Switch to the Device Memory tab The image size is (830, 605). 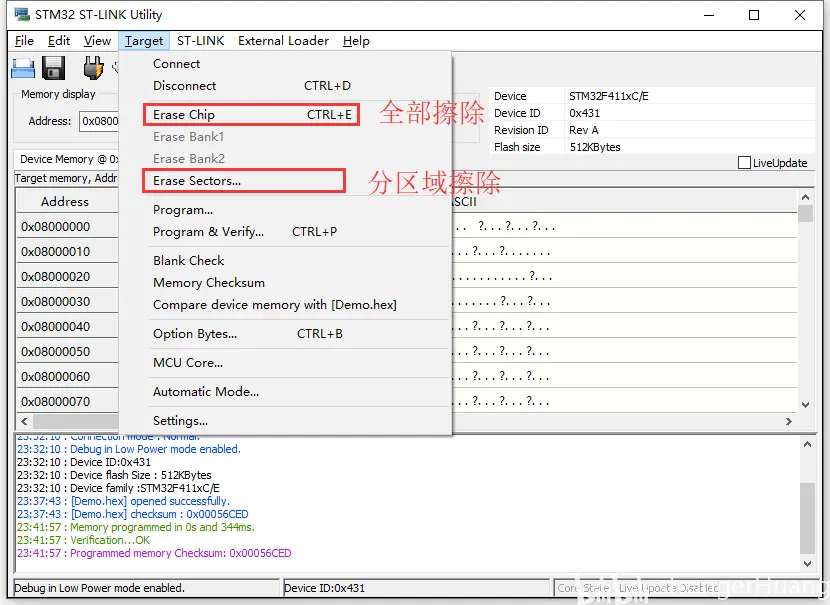click(x=68, y=159)
